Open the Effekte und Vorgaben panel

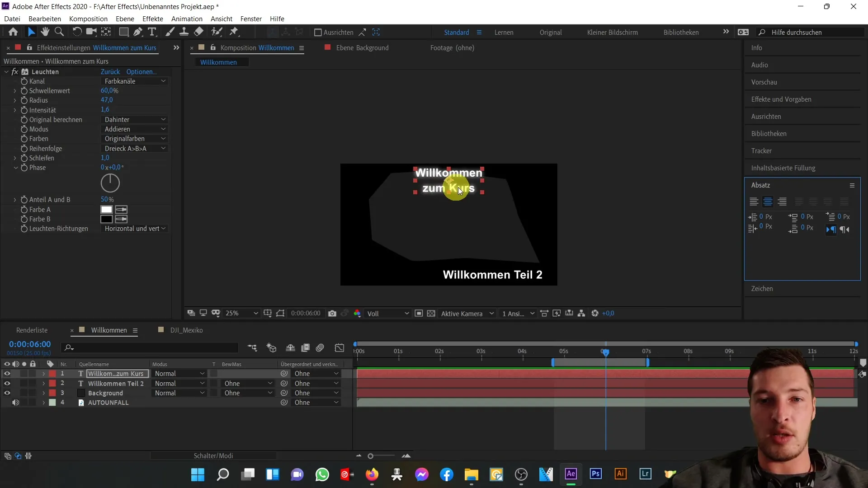781,99
